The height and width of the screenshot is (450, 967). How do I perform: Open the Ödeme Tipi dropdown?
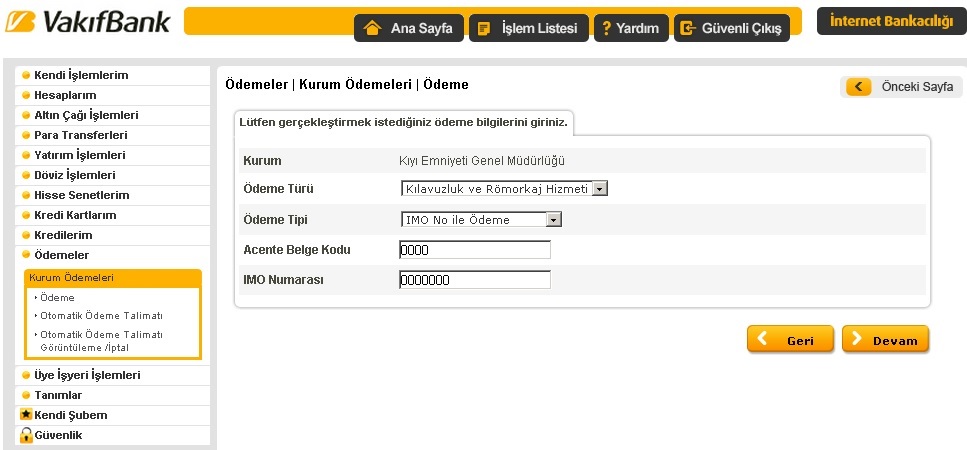pyautogui.click(x=553, y=220)
